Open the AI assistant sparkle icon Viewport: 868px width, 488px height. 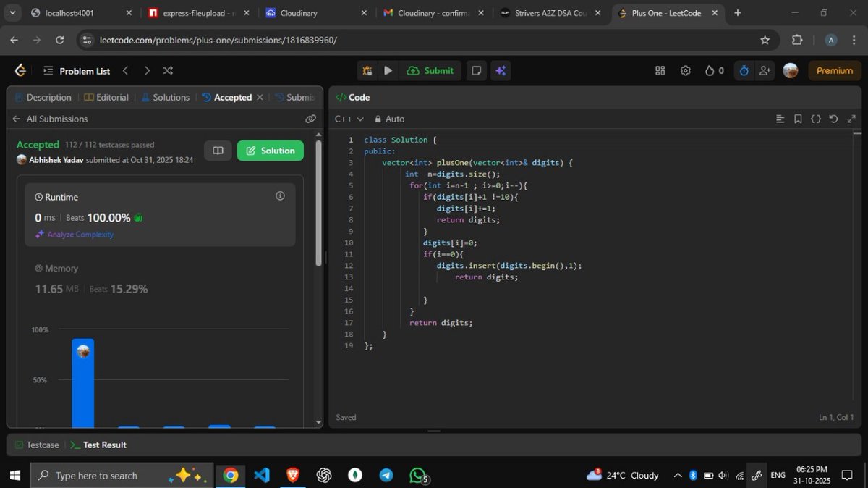click(x=501, y=70)
